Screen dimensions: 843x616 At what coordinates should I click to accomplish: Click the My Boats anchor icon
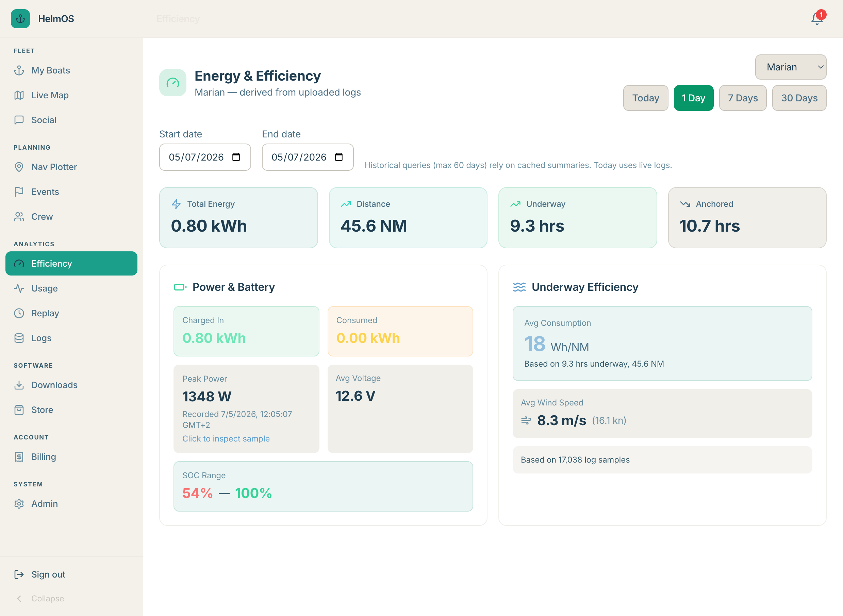coord(19,70)
